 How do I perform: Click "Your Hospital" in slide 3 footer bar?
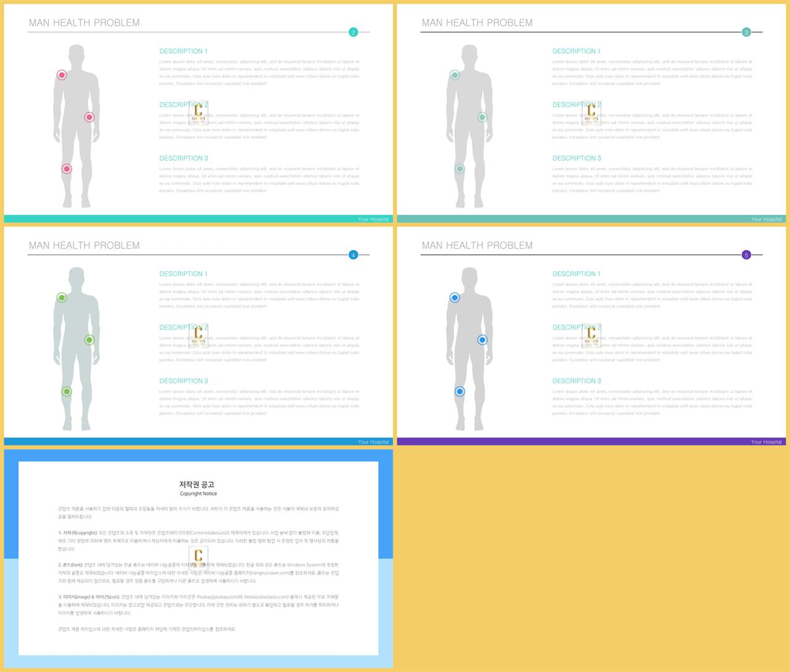coord(767,219)
